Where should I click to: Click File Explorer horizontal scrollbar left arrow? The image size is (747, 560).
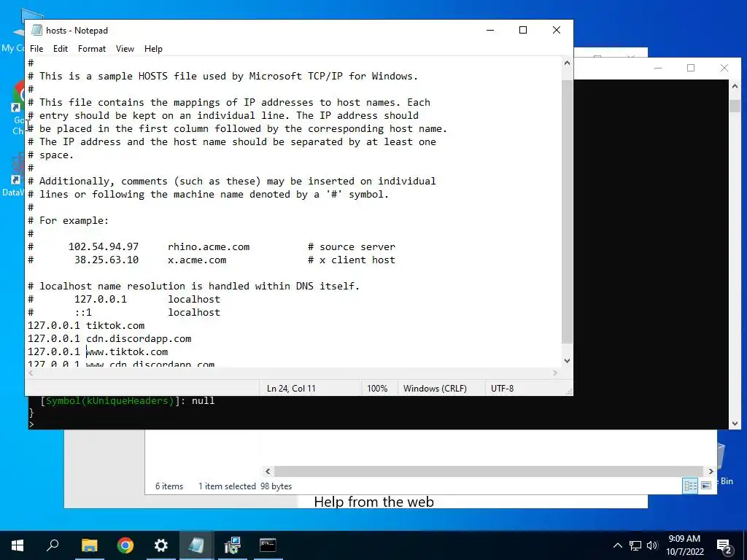(268, 472)
